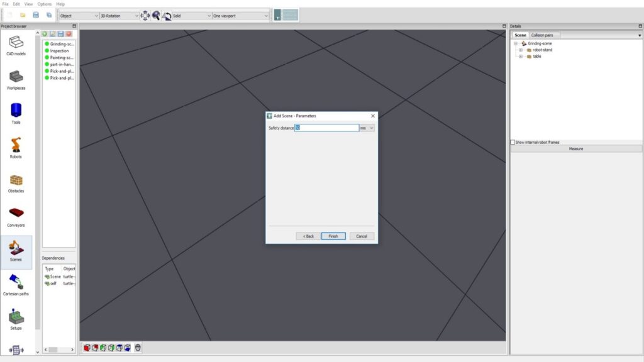The image size is (644, 362).
Task: Expand the table tree node
Action: pos(521,57)
